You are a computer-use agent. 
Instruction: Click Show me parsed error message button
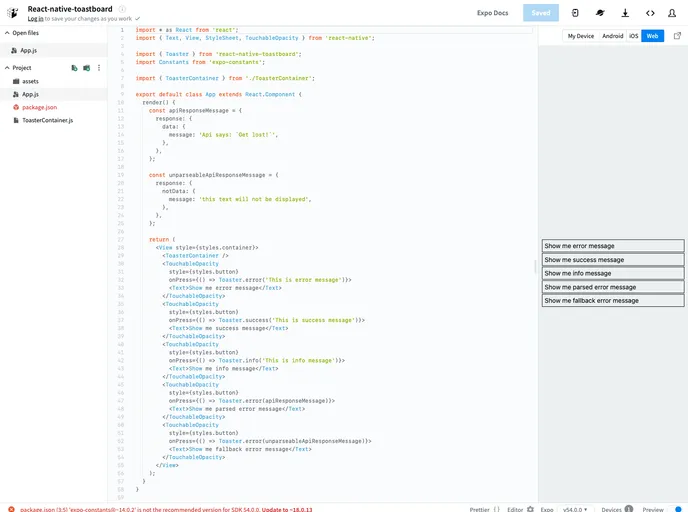613,287
